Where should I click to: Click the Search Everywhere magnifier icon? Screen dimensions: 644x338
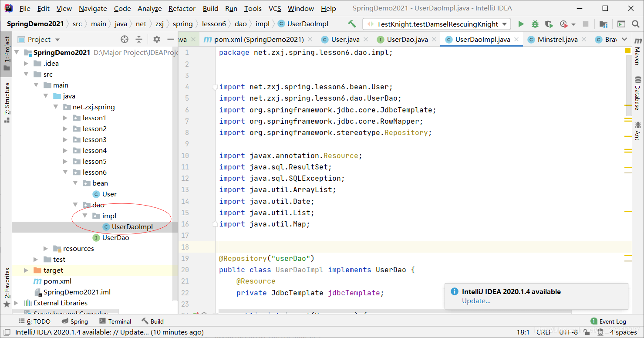pyautogui.click(x=635, y=24)
